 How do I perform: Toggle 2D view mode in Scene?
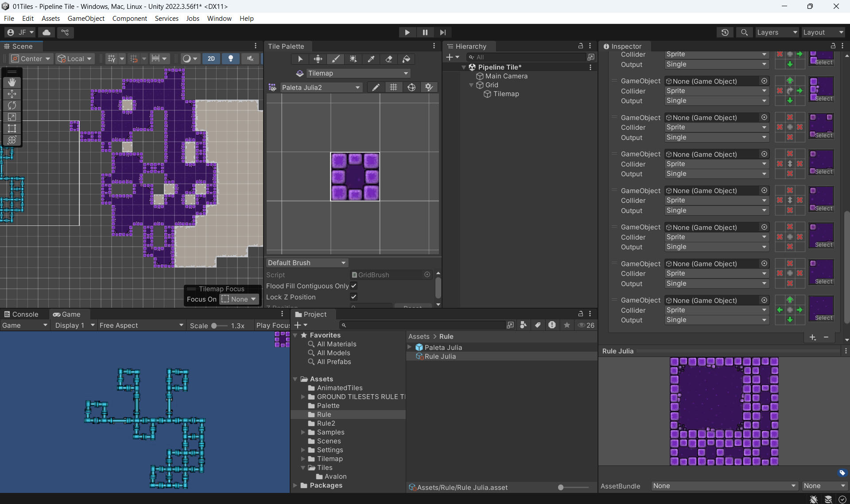(211, 58)
